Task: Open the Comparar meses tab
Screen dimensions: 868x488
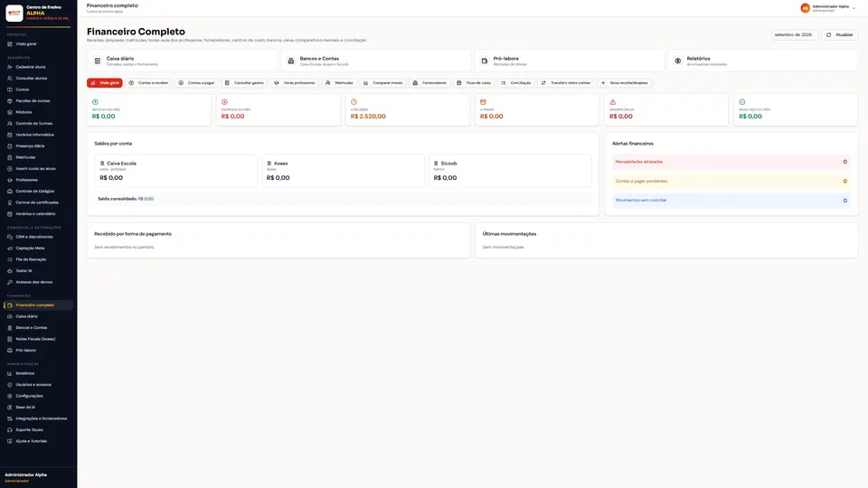Action: (382, 83)
